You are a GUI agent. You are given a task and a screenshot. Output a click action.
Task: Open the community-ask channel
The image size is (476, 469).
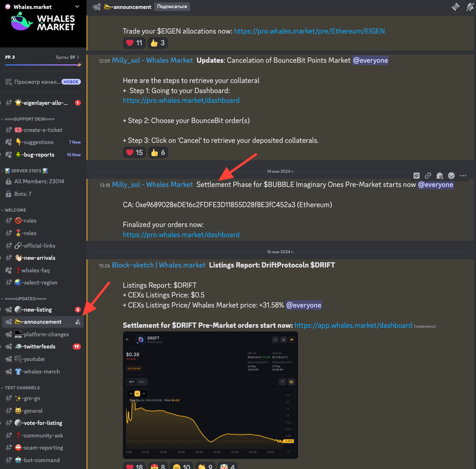click(x=43, y=435)
